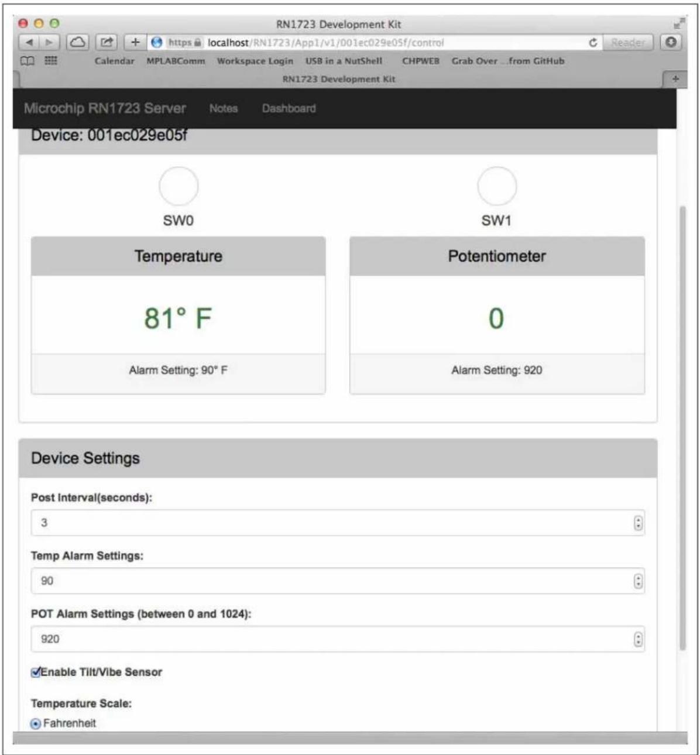Open the Share icon in toolbar
This screenshot has height=755, width=700.
107,42
